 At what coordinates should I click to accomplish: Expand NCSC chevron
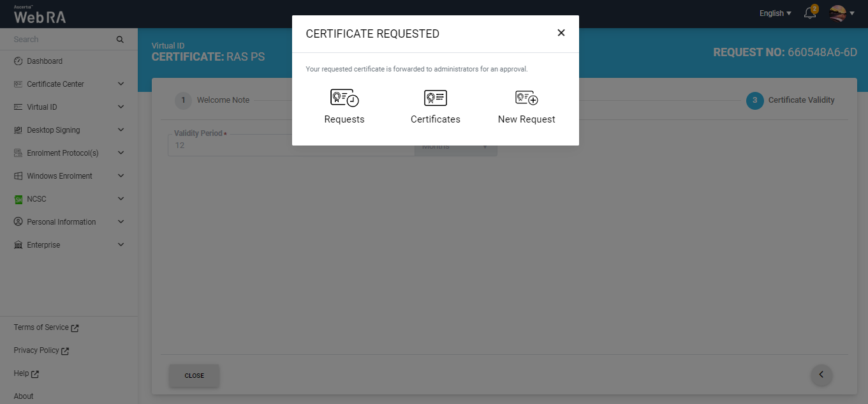121,198
